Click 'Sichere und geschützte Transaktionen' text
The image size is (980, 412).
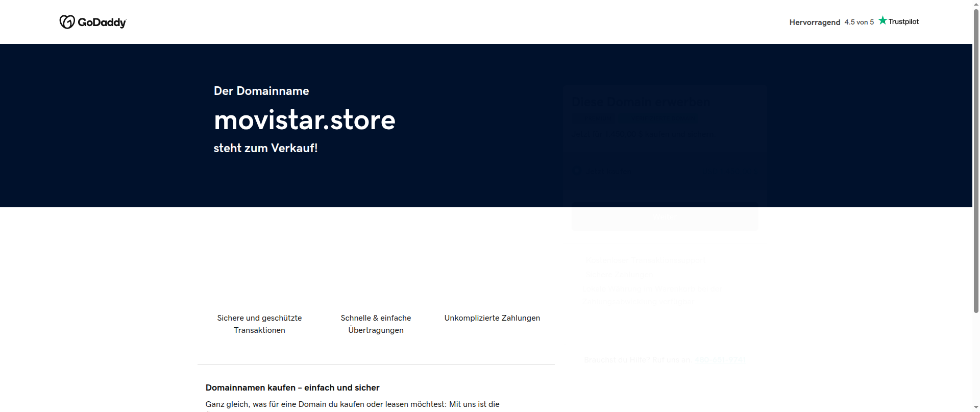pos(259,324)
